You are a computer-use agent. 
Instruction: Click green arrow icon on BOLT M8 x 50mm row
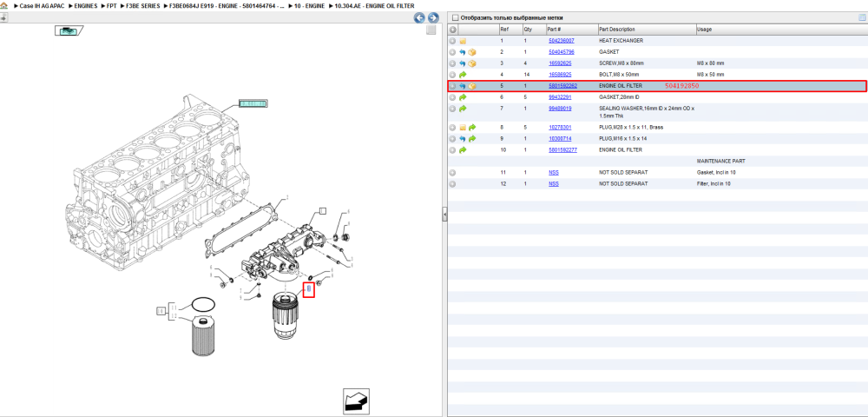tap(463, 74)
